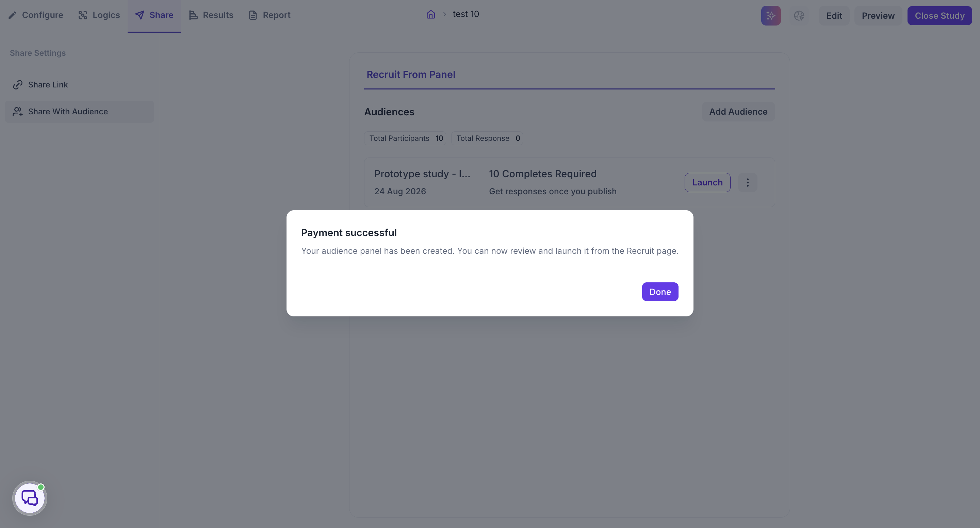The width and height of the screenshot is (980, 528).
Task: Open the audience three-dot options menu
Action: pos(748,183)
